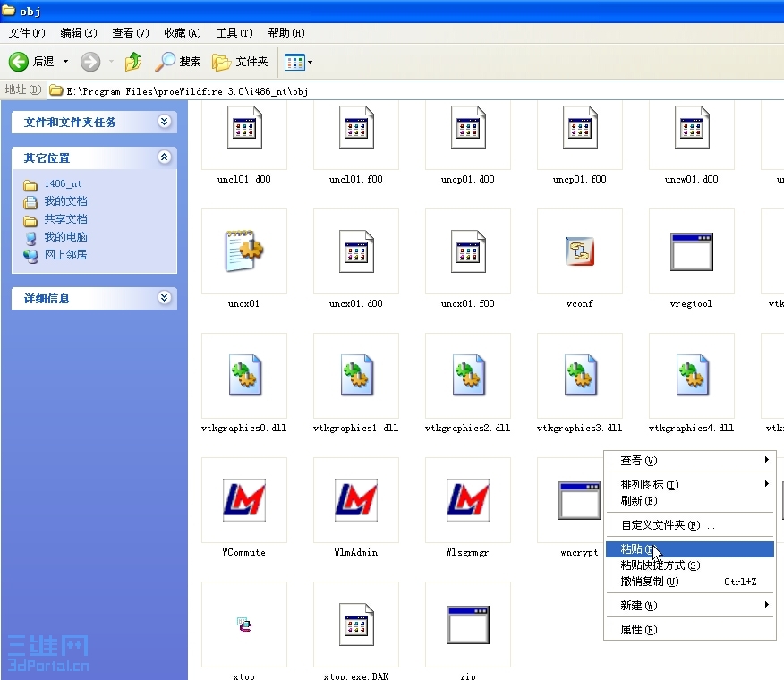Open the 查看(V) menu in menu bar
784x680 pixels.
(x=131, y=33)
